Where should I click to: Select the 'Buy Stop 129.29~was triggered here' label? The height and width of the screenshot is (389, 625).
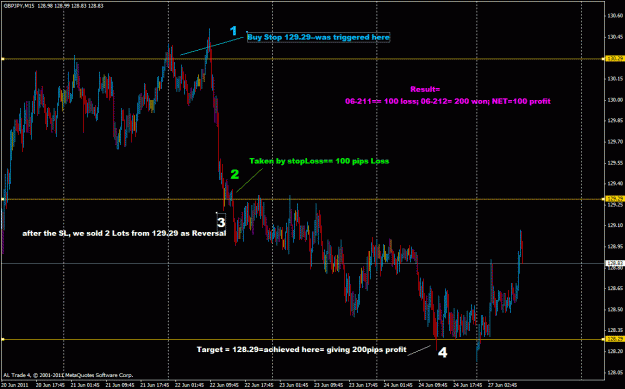(318, 37)
